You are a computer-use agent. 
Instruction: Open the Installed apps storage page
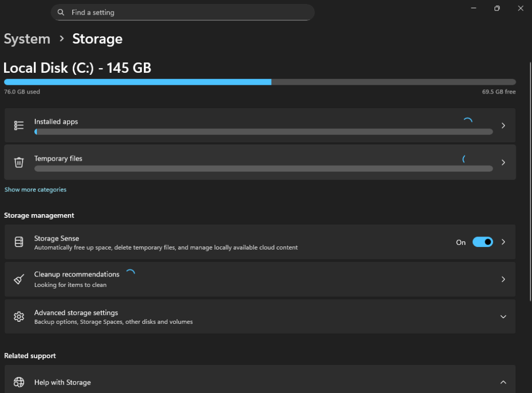click(x=503, y=125)
